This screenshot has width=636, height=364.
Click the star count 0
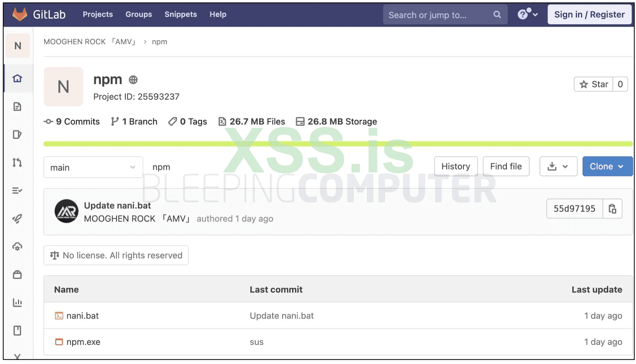620,84
